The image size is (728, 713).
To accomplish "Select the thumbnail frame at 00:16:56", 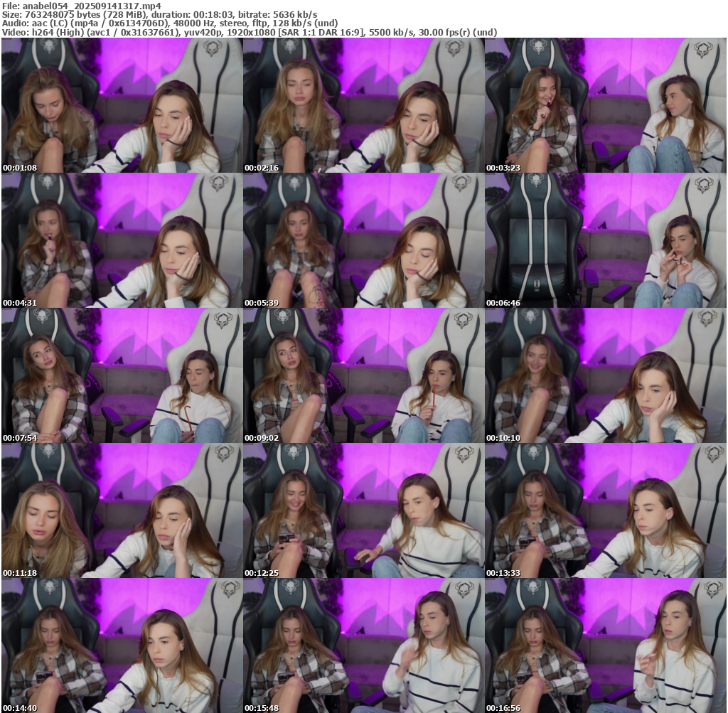I will point(606,645).
